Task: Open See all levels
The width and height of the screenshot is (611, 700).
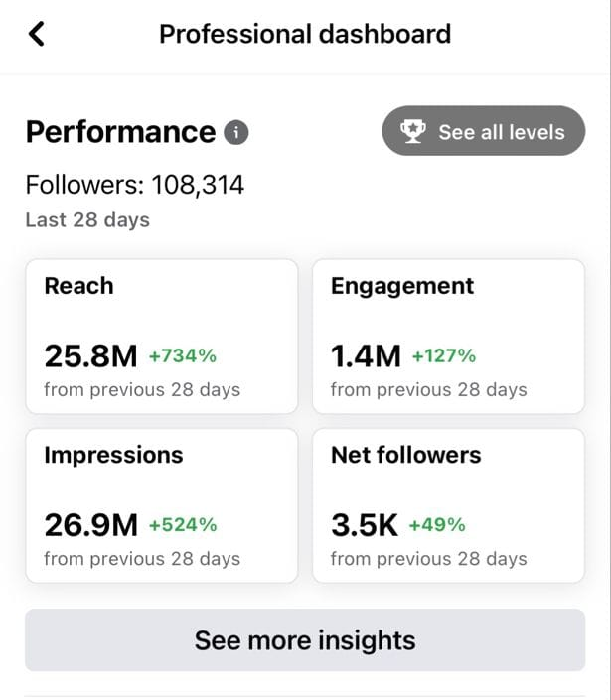Action: click(484, 131)
